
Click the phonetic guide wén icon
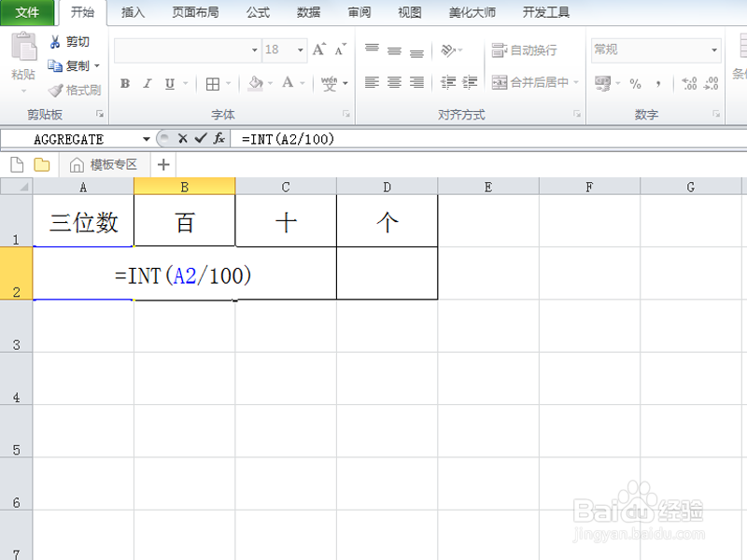tap(330, 84)
